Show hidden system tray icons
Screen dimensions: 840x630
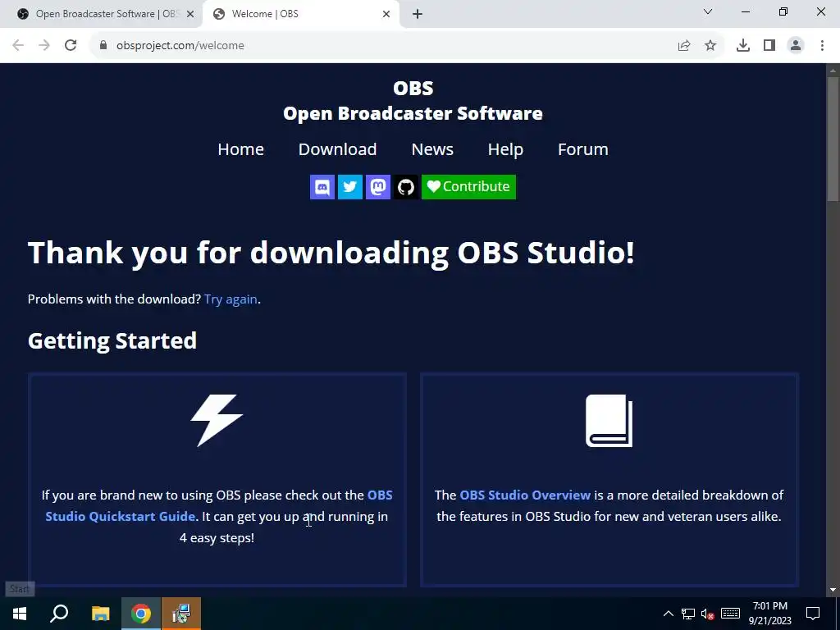click(x=668, y=614)
